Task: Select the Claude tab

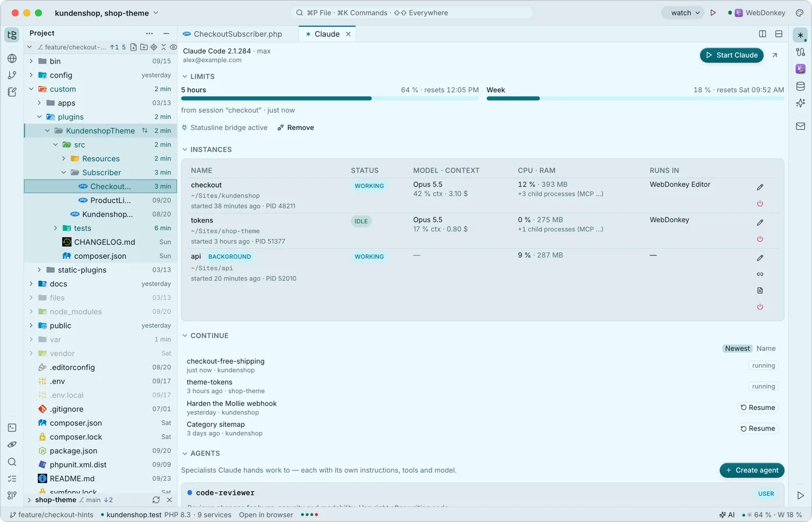Action: click(x=328, y=34)
